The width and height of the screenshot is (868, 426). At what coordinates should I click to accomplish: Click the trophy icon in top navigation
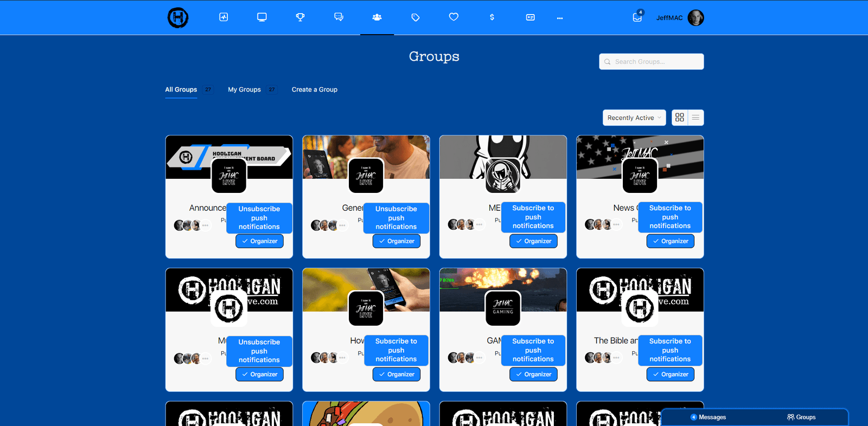click(x=300, y=17)
